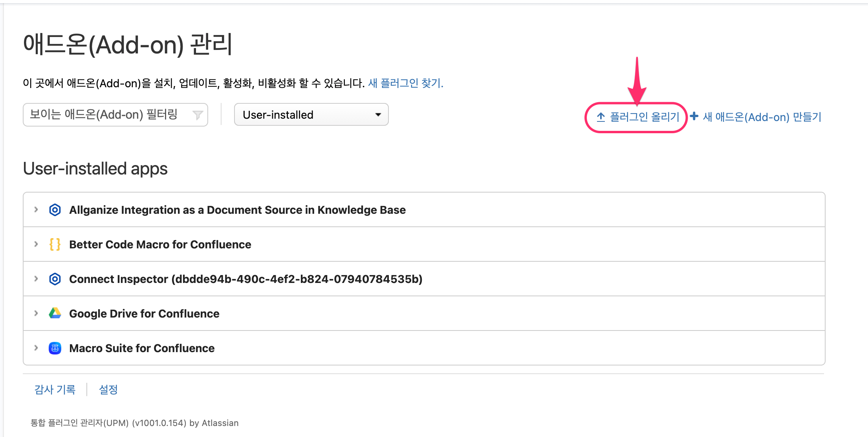
Task: Open the 새 플러그인 찾기 link
Action: tap(406, 83)
